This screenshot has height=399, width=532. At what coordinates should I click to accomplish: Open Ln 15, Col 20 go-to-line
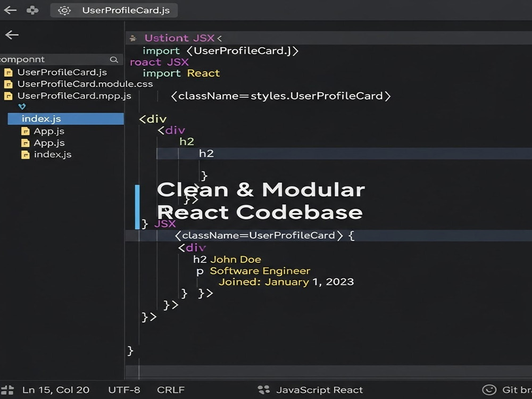[x=56, y=390]
